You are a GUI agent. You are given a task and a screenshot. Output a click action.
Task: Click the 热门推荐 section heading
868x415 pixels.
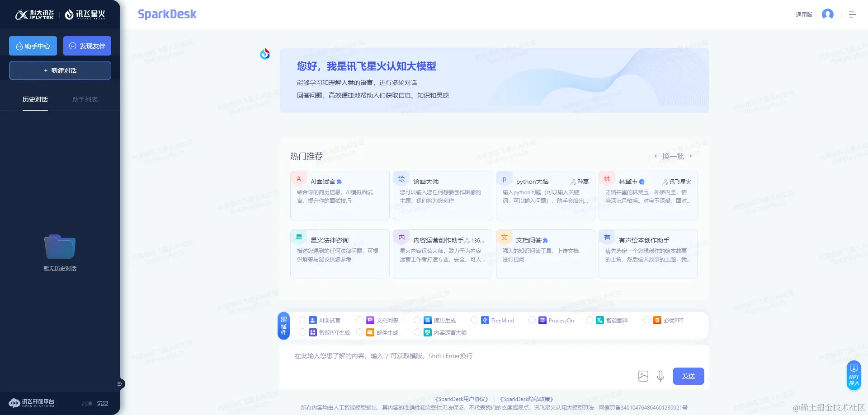coord(307,156)
